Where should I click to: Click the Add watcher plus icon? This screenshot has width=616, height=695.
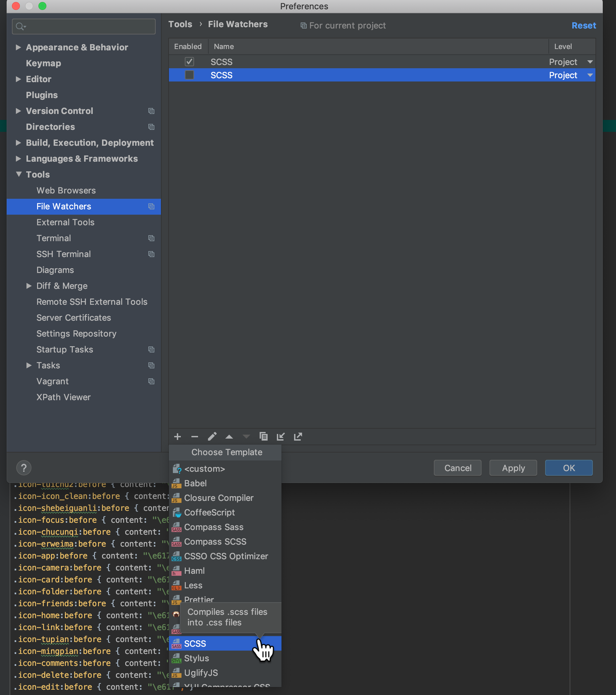point(177,437)
